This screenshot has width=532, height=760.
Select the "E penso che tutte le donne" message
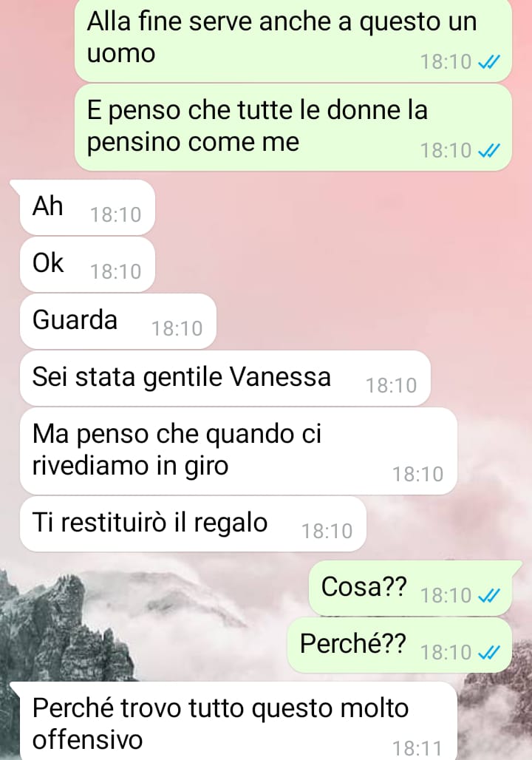point(293,127)
